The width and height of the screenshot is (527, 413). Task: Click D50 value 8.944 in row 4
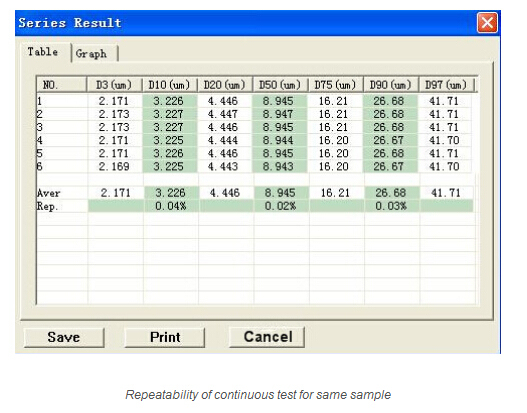(x=278, y=140)
